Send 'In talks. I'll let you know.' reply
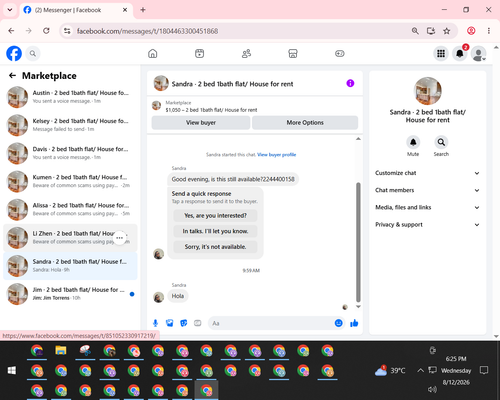Screen dimensions: 500x400 [x=215, y=231]
